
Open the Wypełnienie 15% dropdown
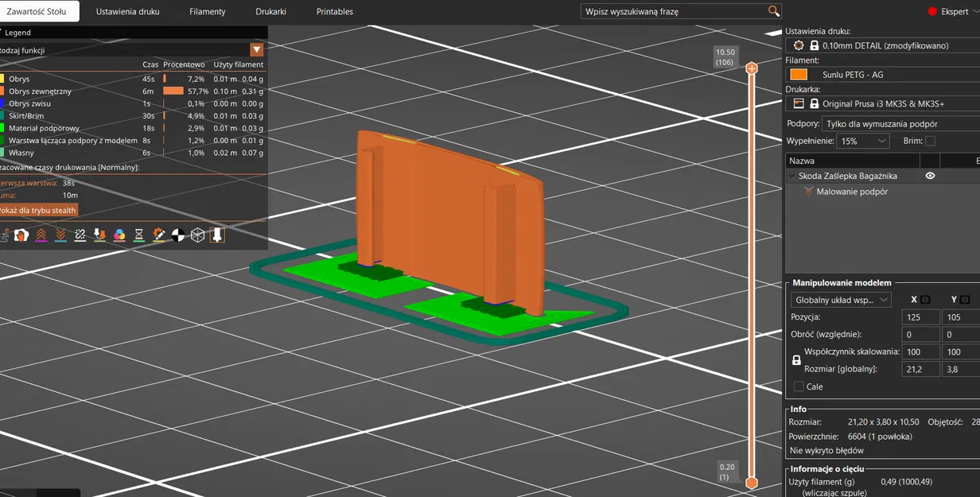pos(863,141)
